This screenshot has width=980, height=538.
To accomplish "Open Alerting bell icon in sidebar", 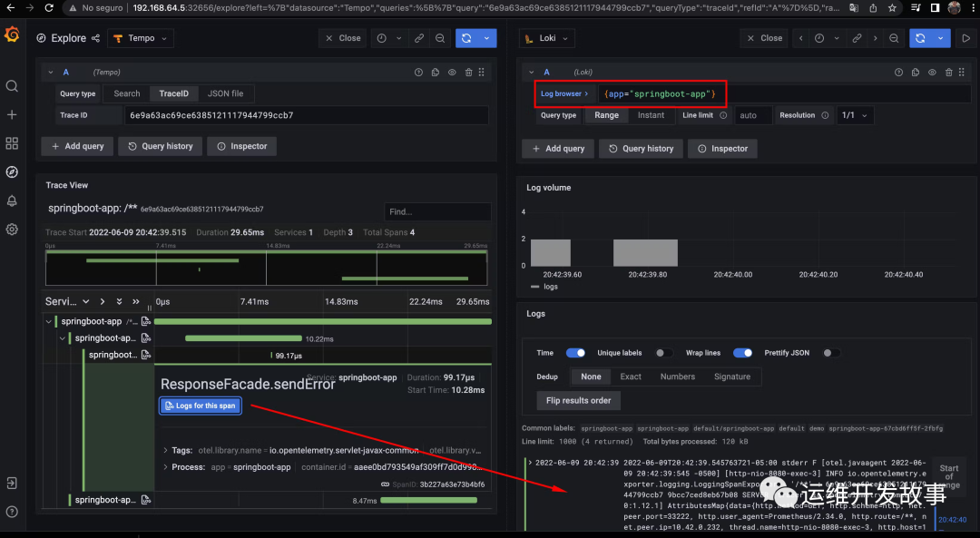I will click(12, 201).
